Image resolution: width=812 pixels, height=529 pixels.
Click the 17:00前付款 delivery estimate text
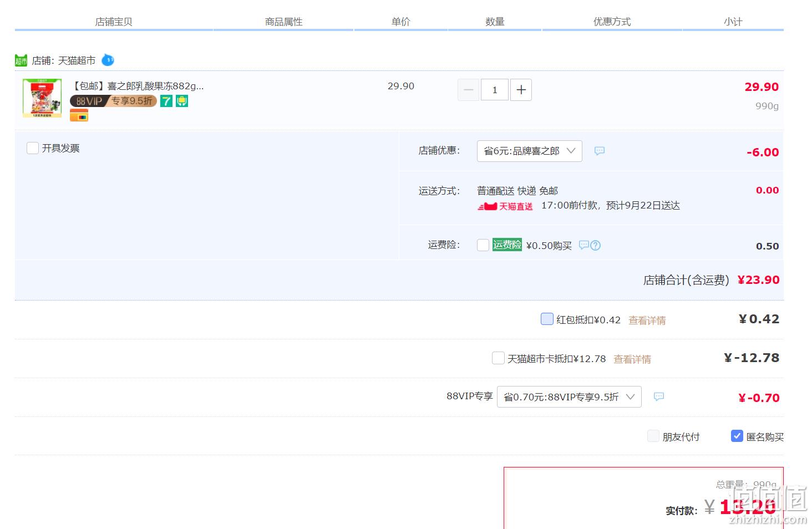611,206
